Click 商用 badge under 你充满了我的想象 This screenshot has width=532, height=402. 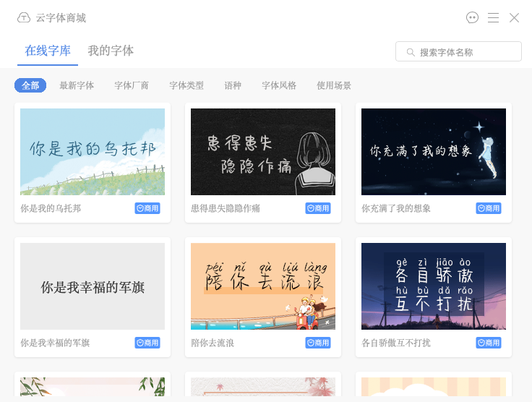pos(488,208)
